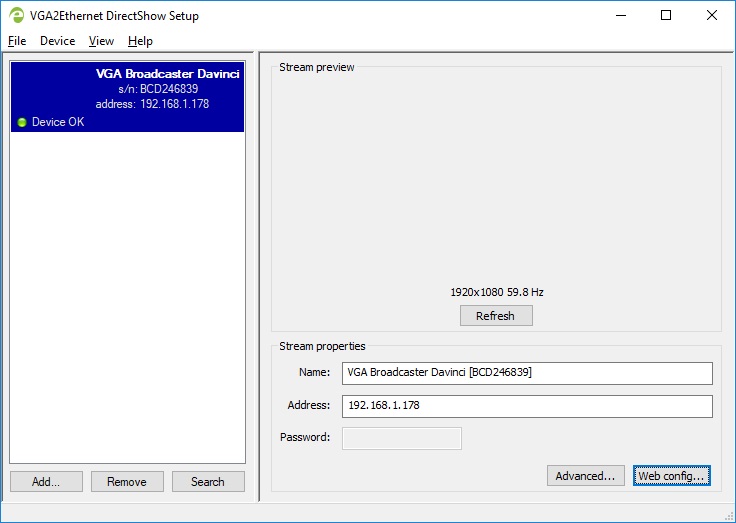The width and height of the screenshot is (736, 523).
Task: Maximize the VGA2Ethernet window
Action: click(666, 15)
